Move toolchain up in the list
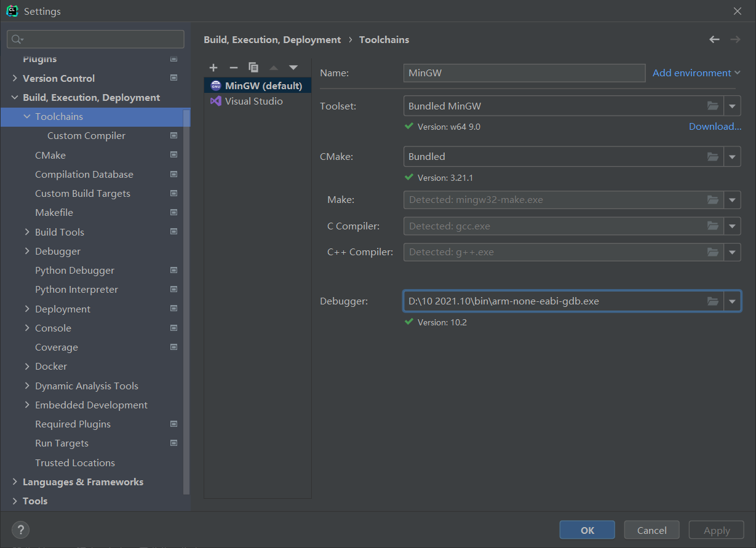Viewport: 756px width, 548px height. 274,68
